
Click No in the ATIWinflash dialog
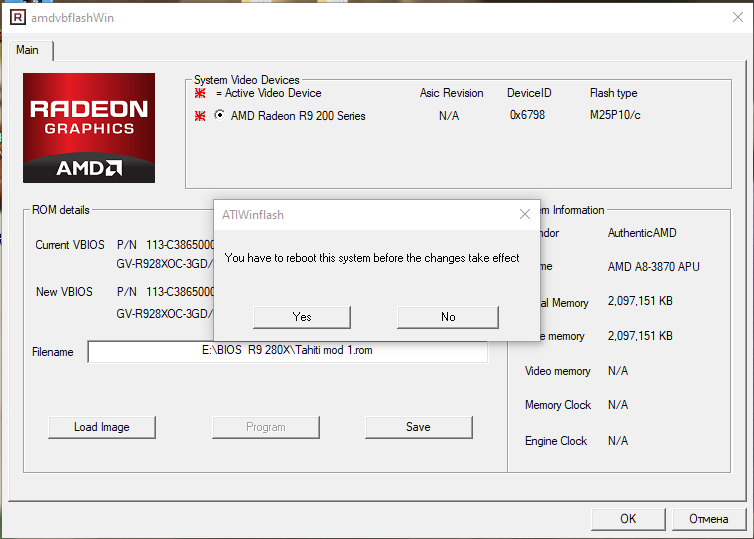(x=448, y=317)
